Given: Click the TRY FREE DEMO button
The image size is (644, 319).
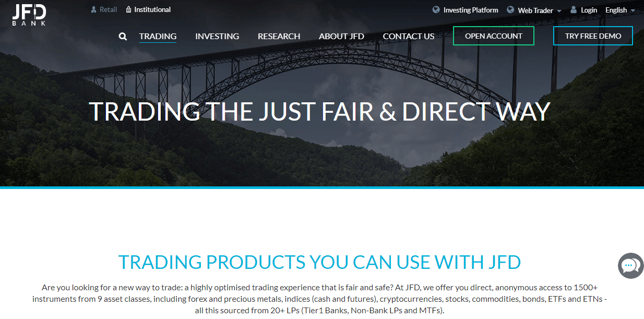Looking at the screenshot, I should tap(593, 36).
